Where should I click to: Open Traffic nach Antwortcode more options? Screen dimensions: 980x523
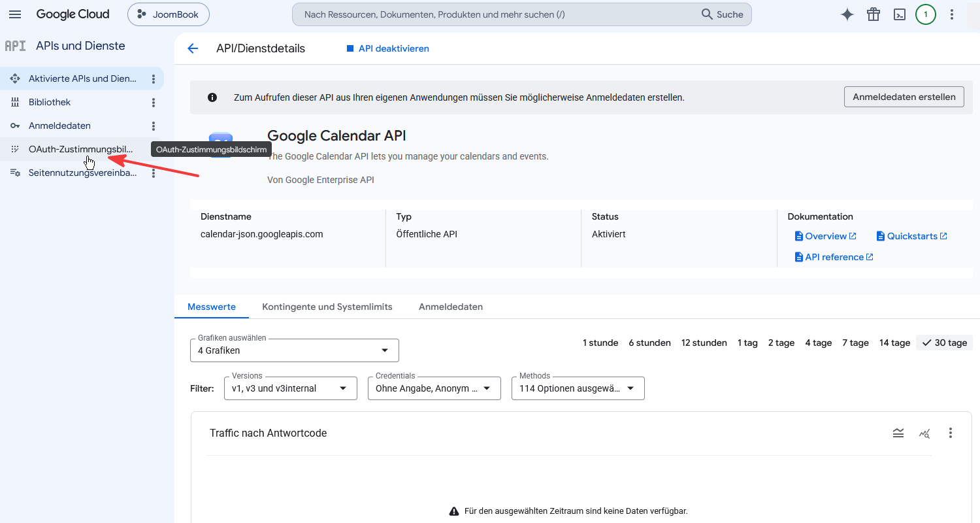(951, 433)
